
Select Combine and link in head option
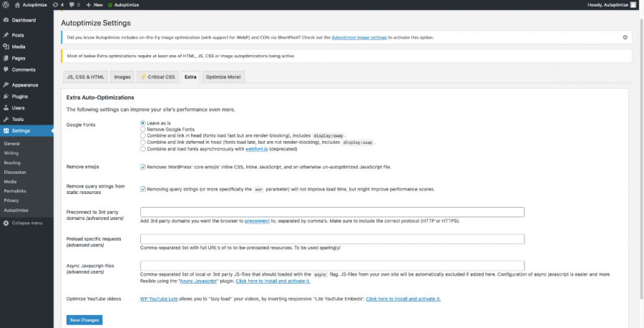coord(143,135)
